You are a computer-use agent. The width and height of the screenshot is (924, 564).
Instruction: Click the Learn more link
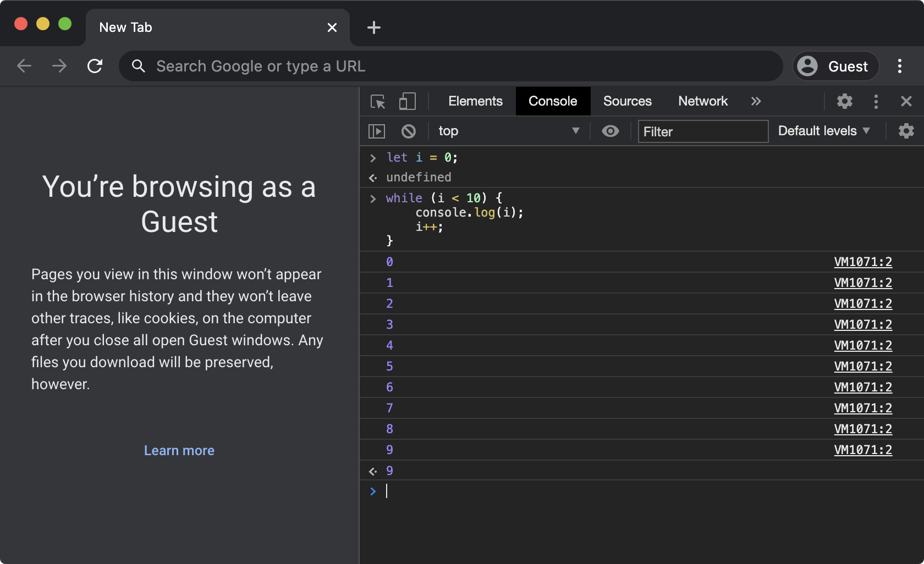click(x=179, y=451)
